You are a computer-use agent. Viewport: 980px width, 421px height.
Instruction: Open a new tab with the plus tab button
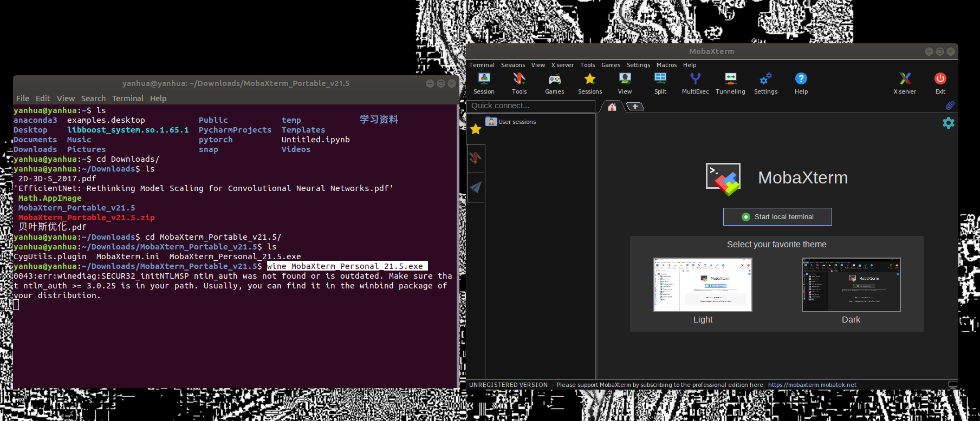click(635, 107)
